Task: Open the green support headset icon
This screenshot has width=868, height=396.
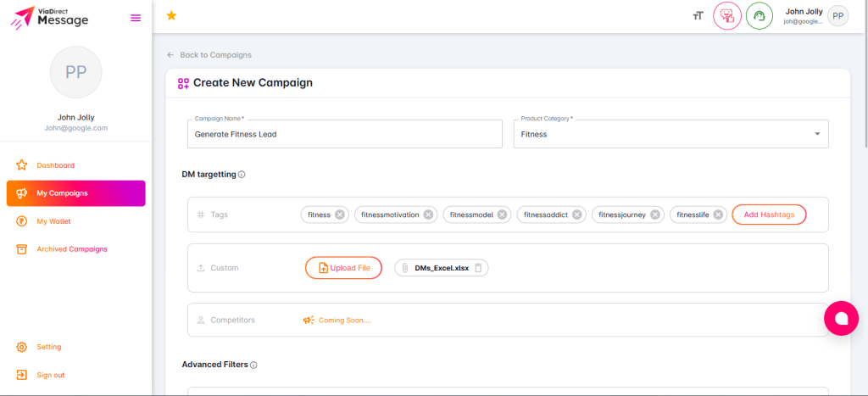Action: pos(759,16)
